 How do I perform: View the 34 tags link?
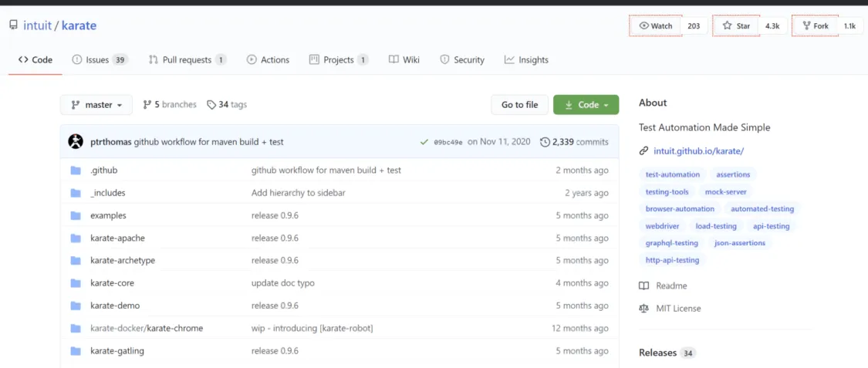coord(227,105)
